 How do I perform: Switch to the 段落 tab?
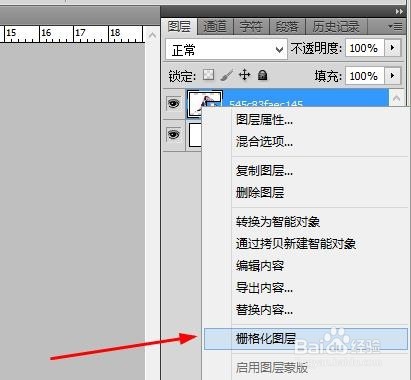[287, 26]
